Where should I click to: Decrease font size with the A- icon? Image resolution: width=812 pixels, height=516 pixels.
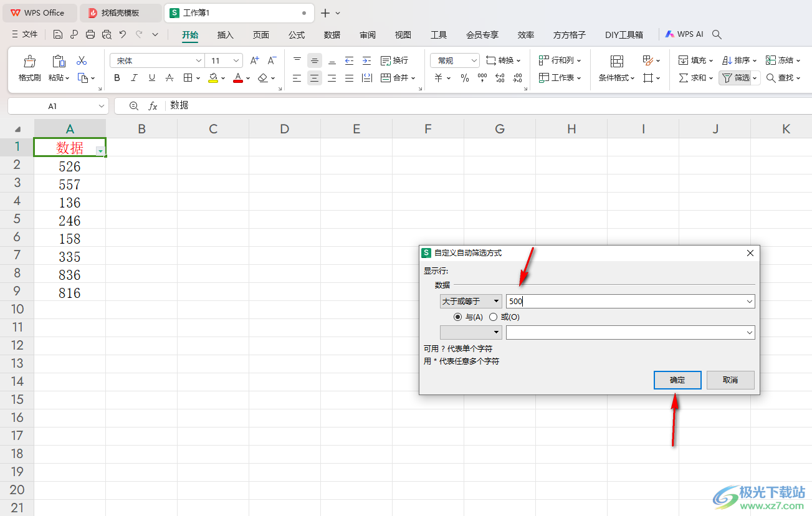pyautogui.click(x=272, y=60)
